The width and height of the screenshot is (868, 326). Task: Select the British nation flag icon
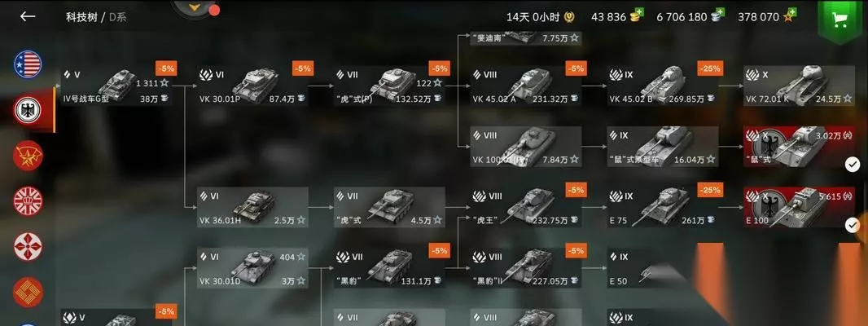tap(28, 200)
